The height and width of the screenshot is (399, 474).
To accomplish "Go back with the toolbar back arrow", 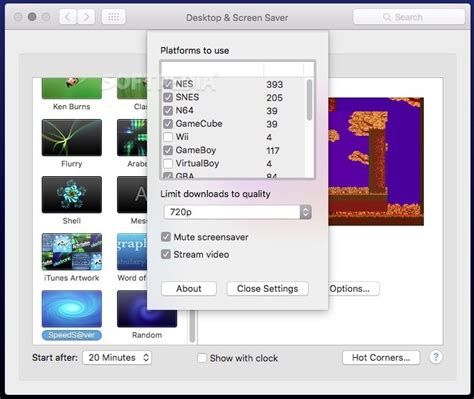I will [68, 17].
